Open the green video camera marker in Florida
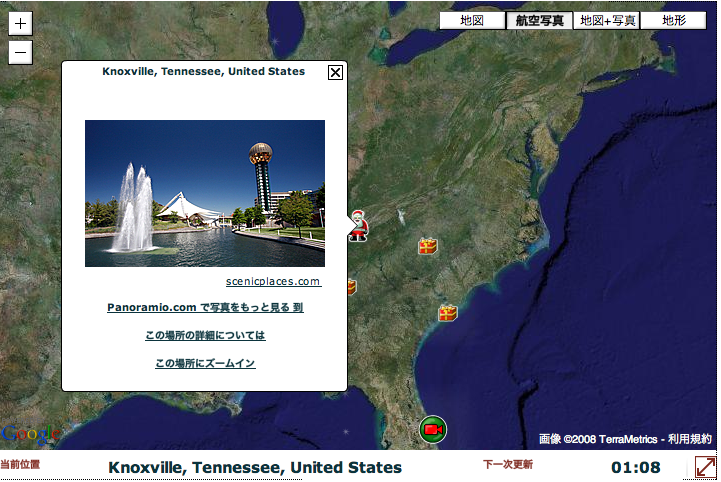721x482 pixels. click(433, 429)
